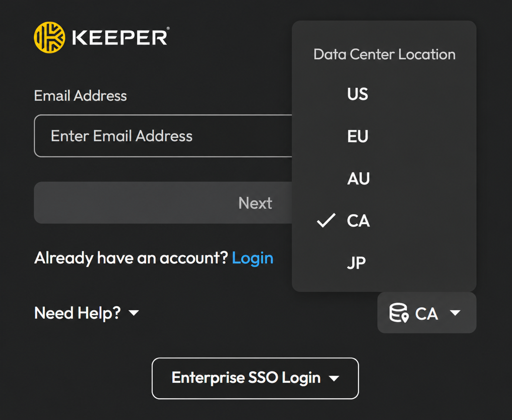Image resolution: width=512 pixels, height=420 pixels.
Task: Click the Next button
Action: coord(163,203)
